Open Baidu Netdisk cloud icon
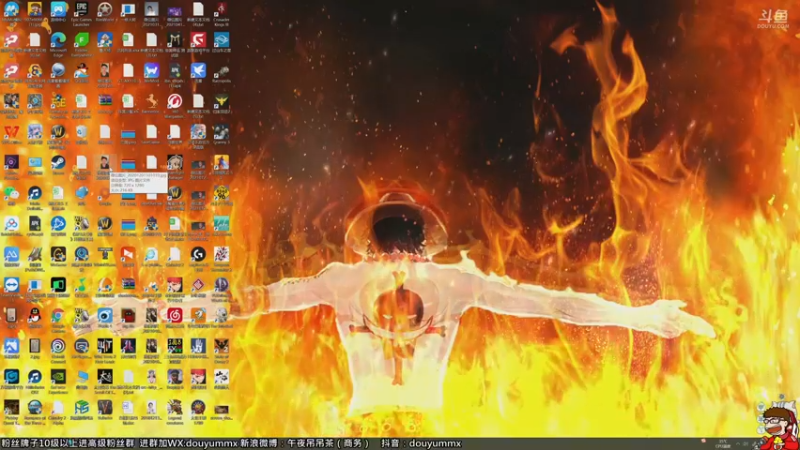800x450 pixels. tap(11, 223)
